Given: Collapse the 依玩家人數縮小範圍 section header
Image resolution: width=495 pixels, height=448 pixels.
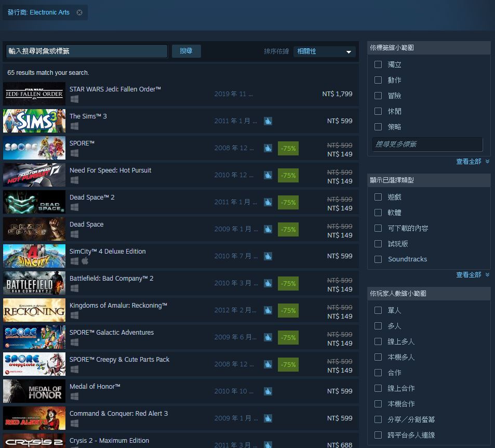Looking at the screenshot, I should [429, 294].
